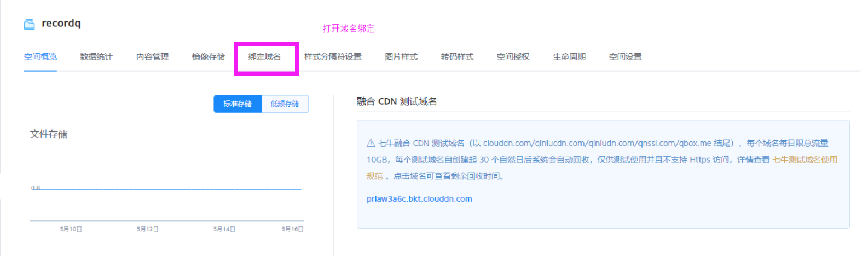Open the 绑定域名 tab
Image resolution: width=868 pixels, height=261 pixels.
(x=264, y=56)
